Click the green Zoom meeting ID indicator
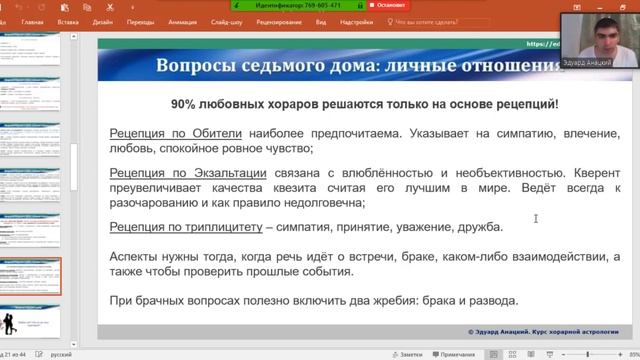640x360 pixels. tap(298, 5)
